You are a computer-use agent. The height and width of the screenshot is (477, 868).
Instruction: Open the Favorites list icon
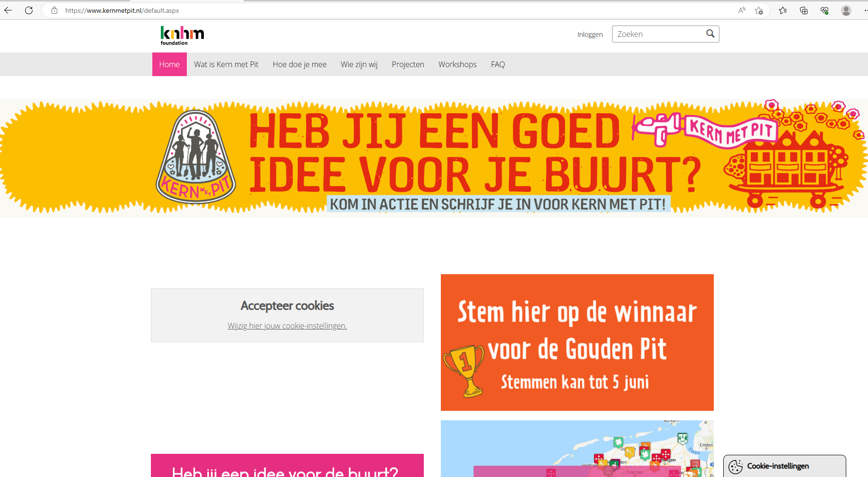(783, 10)
